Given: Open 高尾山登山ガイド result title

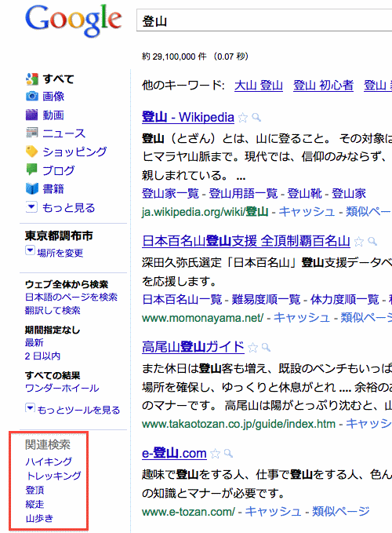Looking at the screenshot, I should tap(193, 347).
